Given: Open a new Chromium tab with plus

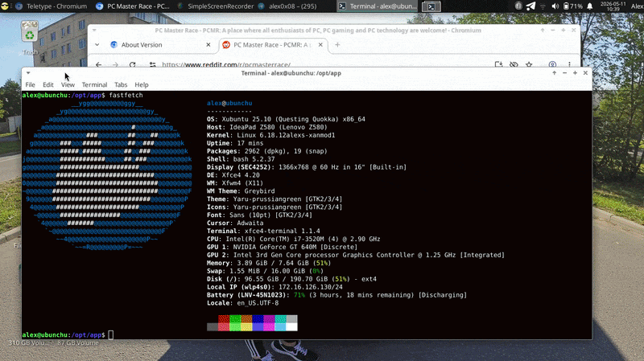Looking at the screenshot, I should (x=337, y=45).
